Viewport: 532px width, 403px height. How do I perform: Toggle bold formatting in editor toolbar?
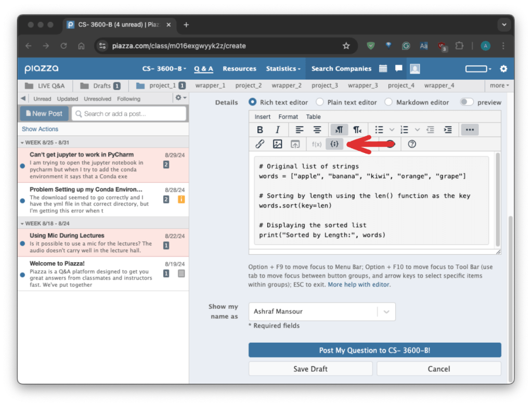click(x=260, y=129)
